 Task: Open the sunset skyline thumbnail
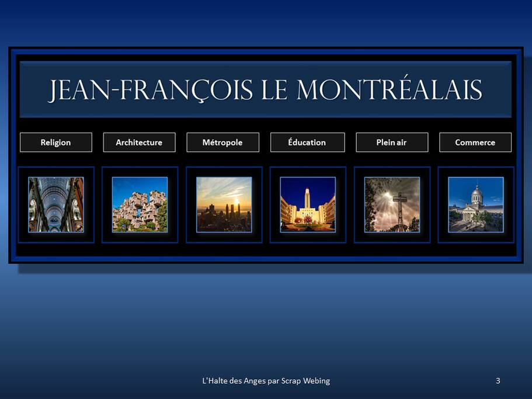pos(224,204)
